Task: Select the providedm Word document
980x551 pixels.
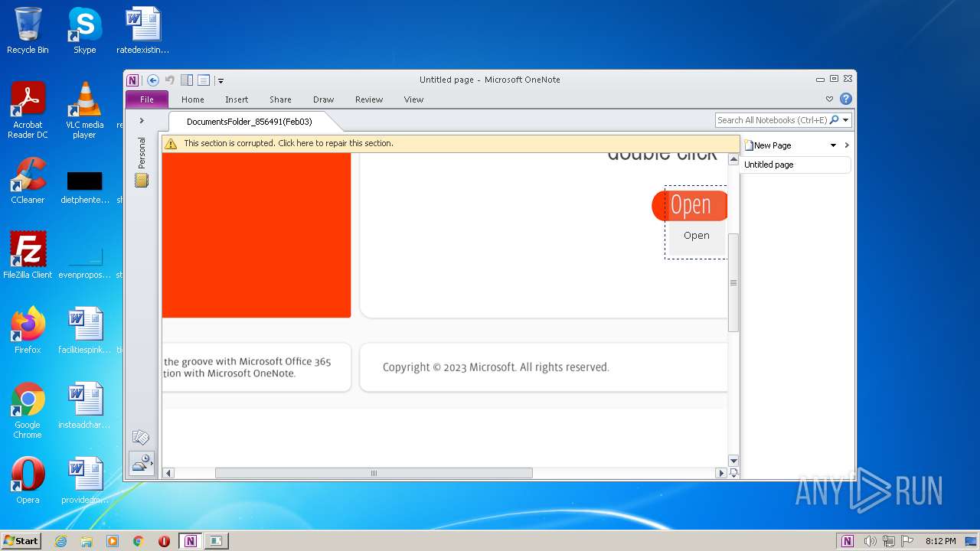Action: [x=84, y=481]
